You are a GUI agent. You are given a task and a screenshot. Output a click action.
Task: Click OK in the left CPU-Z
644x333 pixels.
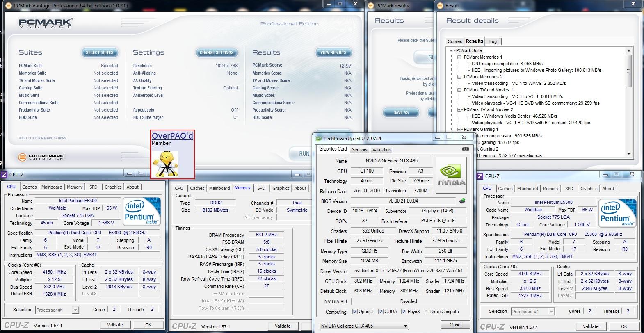(148, 325)
